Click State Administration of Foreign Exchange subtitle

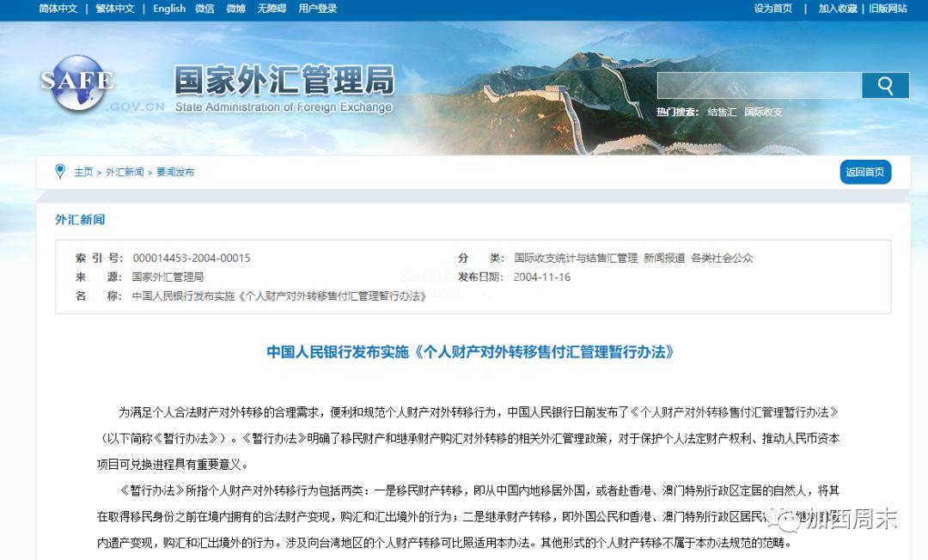coord(284,107)
